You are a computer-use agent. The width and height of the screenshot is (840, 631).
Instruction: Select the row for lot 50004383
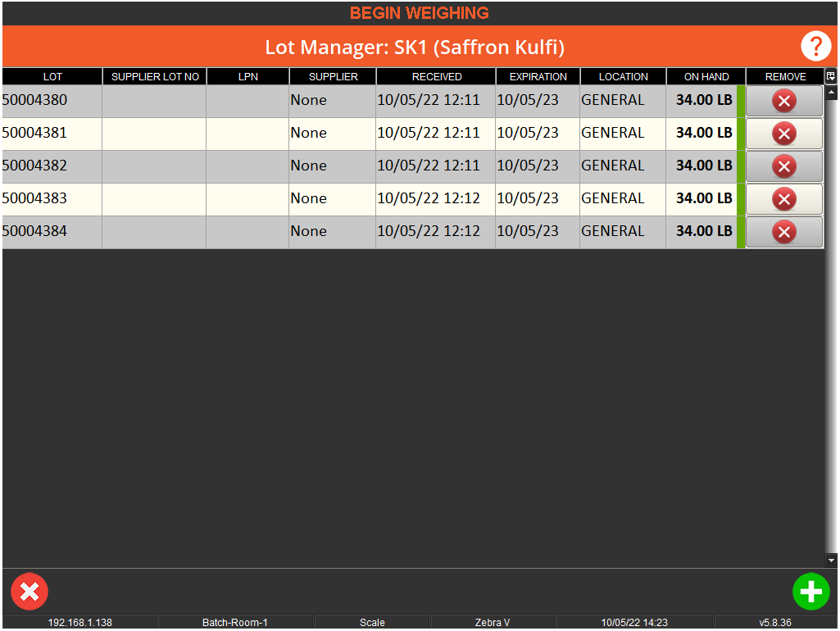(246, 198)
